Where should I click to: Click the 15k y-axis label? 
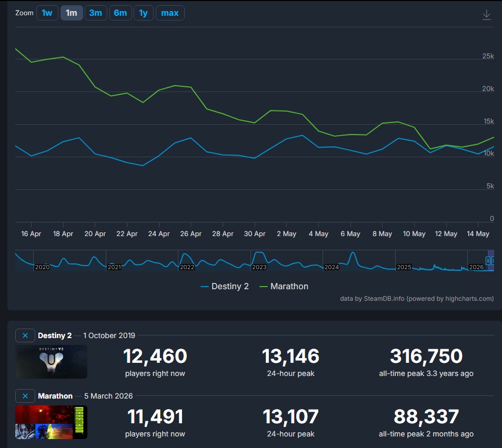click(x=488, y=121)
